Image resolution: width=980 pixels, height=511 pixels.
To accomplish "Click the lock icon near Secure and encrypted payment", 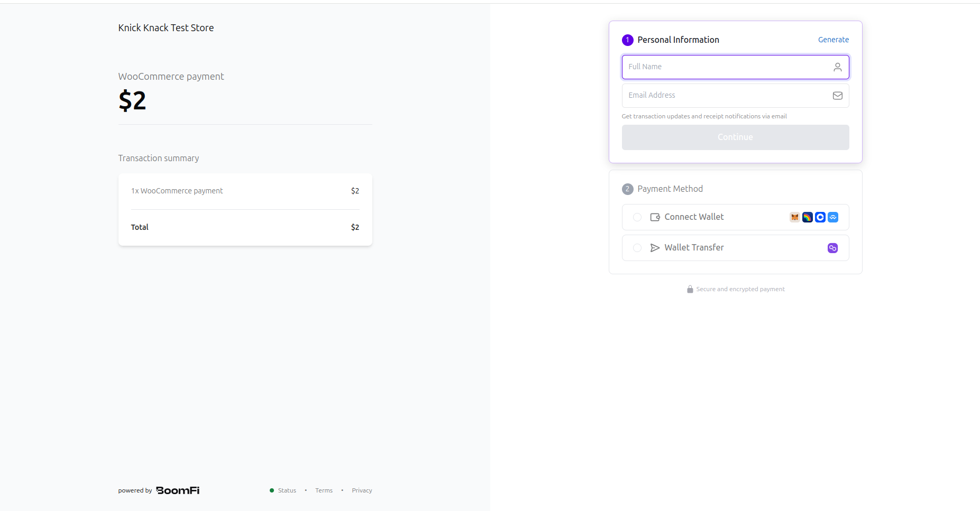I will tap(690, 289).
